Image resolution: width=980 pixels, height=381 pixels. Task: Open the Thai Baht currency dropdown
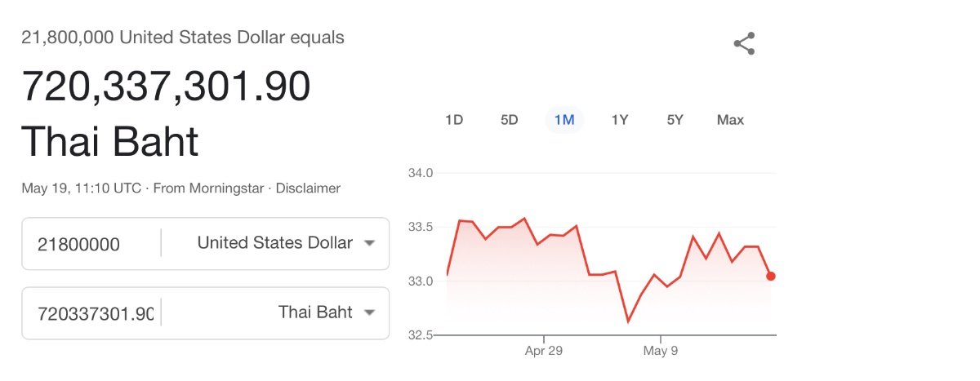315,312
